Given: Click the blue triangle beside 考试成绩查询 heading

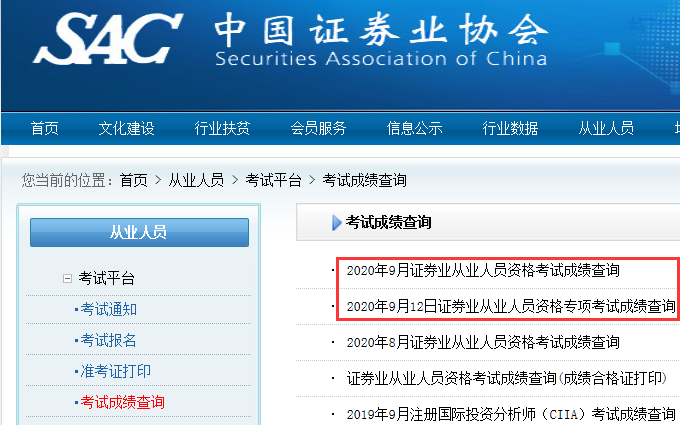Looking at the screenshot, I should pos(337,223).
